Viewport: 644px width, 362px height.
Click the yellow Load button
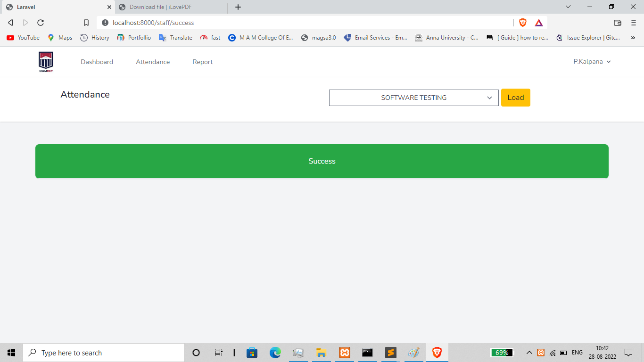[x=516, y=98]
